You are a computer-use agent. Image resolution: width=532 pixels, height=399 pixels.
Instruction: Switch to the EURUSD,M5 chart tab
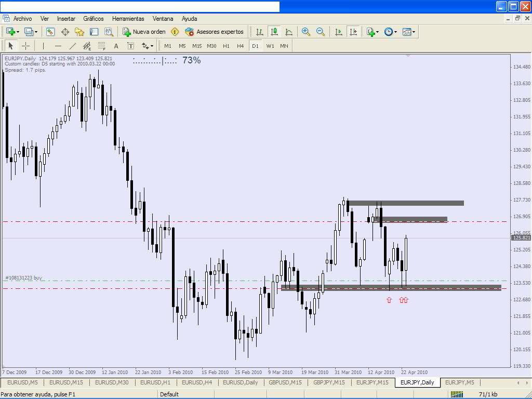(x=22, y=382)
